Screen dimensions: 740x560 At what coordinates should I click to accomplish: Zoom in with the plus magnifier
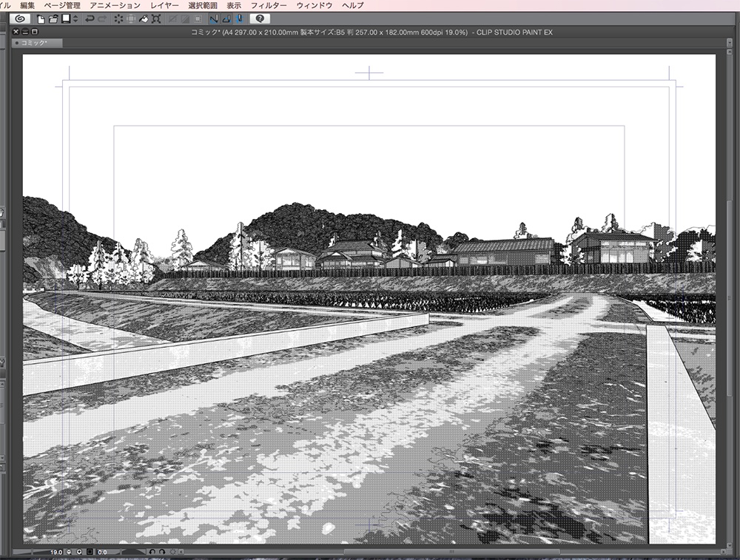coord(79,552)
